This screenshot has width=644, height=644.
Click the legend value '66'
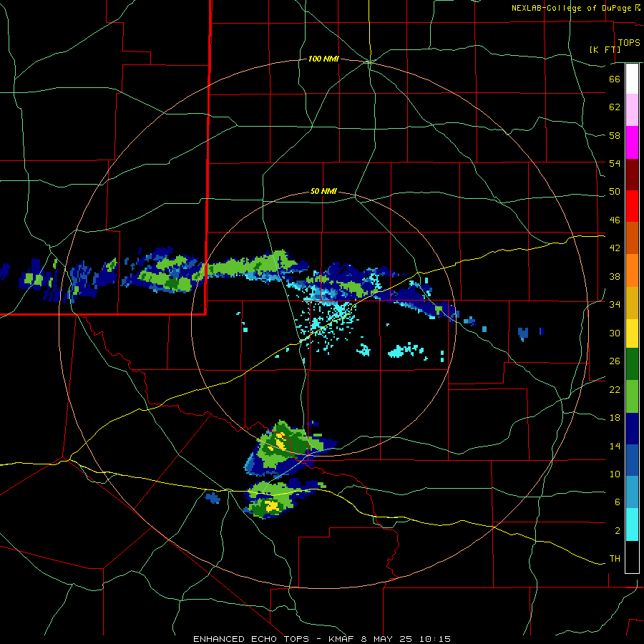click(615, 79)
